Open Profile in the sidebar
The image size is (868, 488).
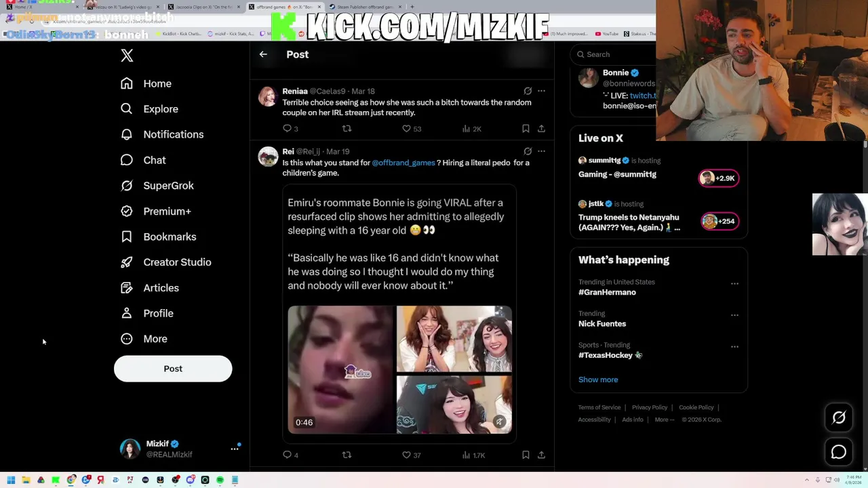point(146,313)
